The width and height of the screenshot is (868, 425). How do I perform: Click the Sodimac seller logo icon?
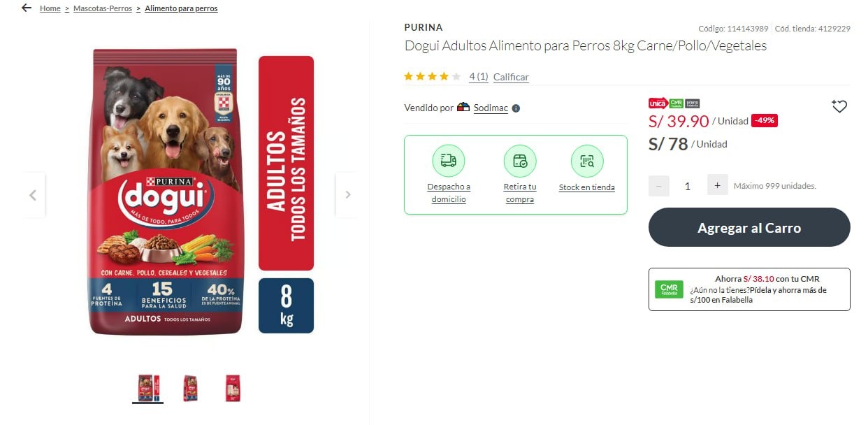[463, 108]
